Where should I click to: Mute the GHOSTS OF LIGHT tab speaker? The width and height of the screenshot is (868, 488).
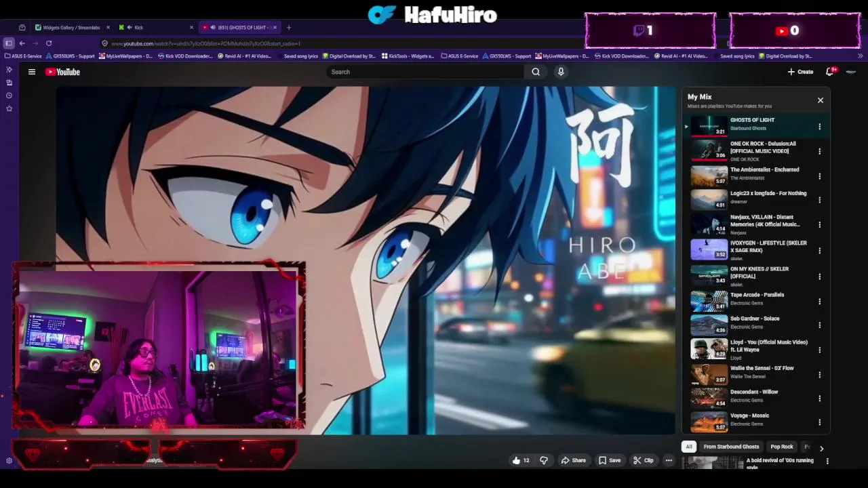pos(213,28)
